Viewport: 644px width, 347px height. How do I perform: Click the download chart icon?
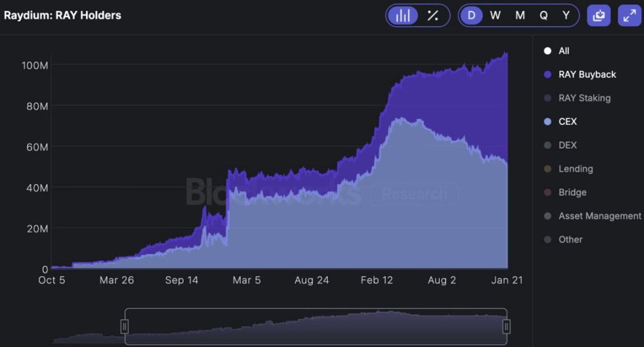tap(599, 16)
